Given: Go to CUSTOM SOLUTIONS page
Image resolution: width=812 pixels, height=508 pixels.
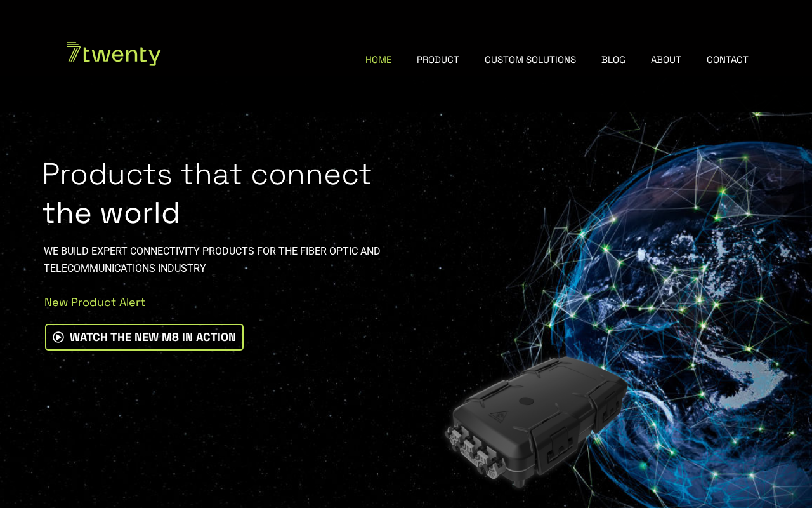Looking at the screenshot, I should [530, 60].
